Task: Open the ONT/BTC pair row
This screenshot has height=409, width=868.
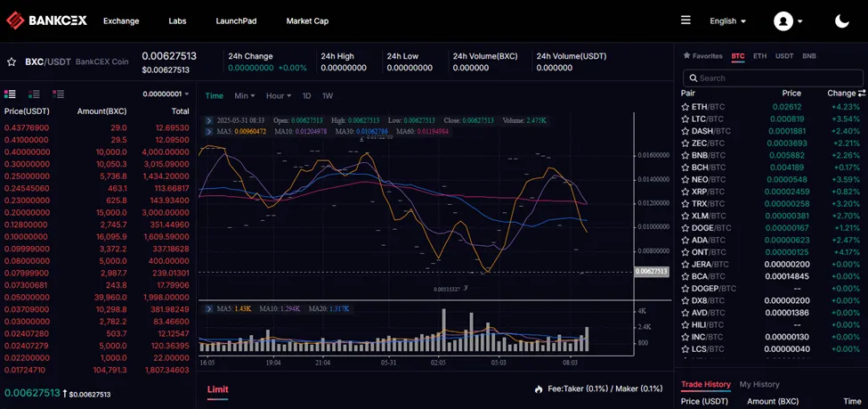Action: pyautogui.click(x=771, y=252)
